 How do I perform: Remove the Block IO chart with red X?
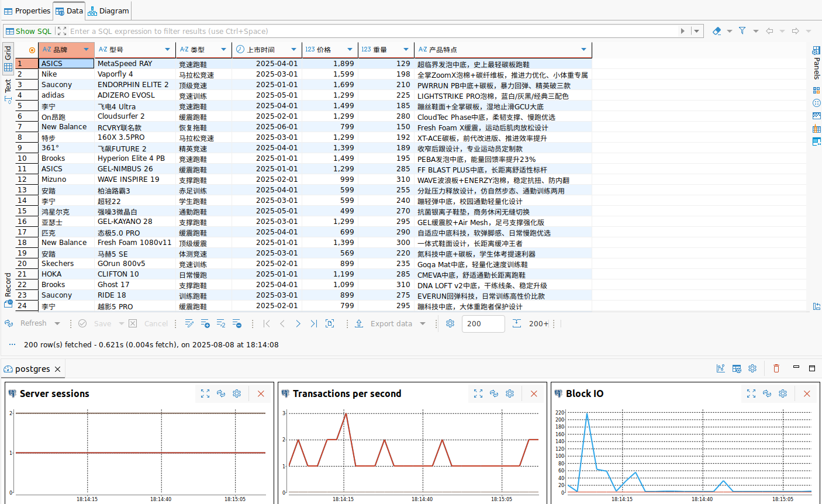(807, 393)
